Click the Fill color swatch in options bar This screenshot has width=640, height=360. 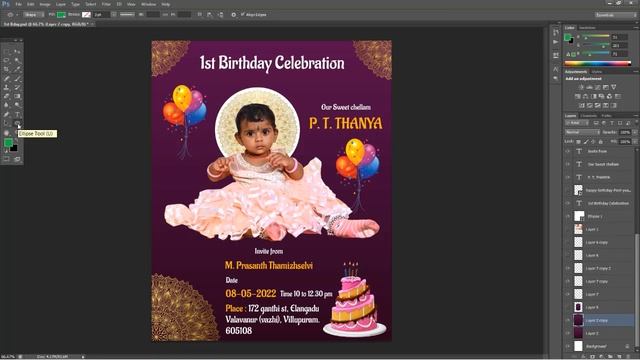point(61,15)
